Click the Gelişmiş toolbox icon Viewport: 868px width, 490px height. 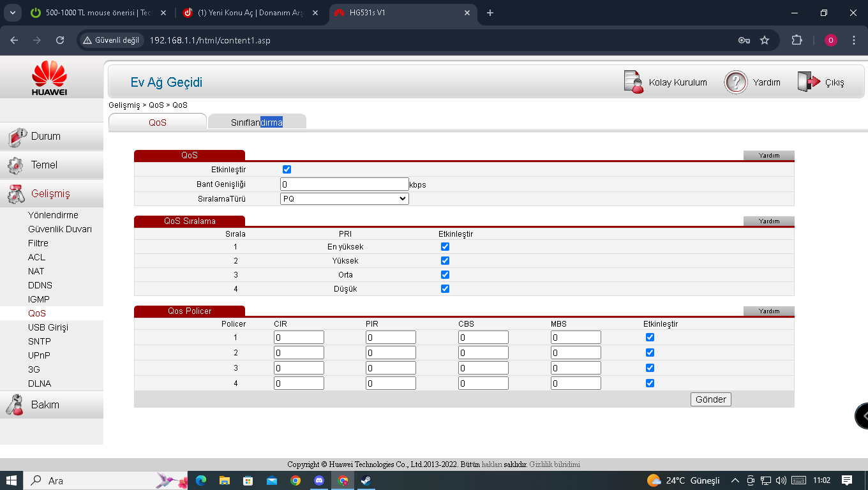(x=15, y=194)
